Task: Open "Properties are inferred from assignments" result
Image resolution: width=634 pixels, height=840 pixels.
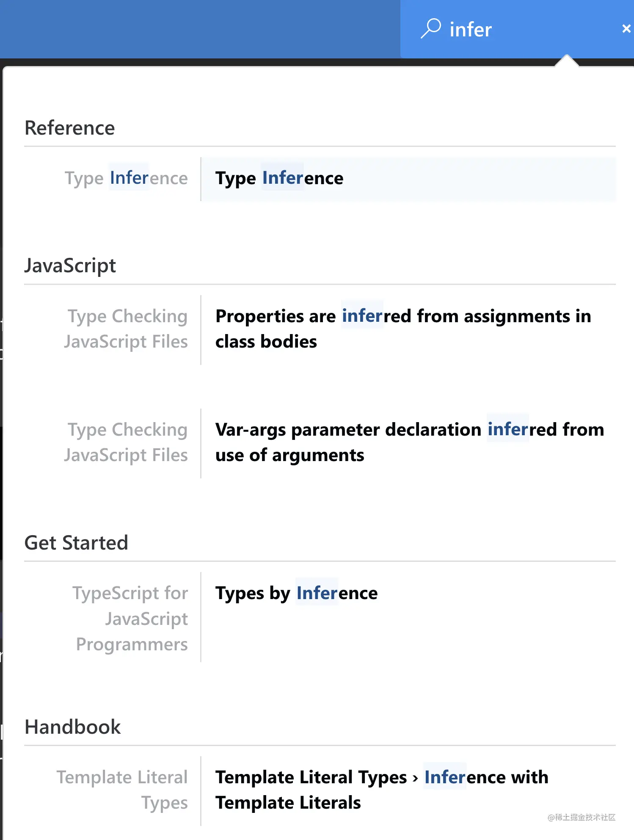Action: click(x=402, y=329)
